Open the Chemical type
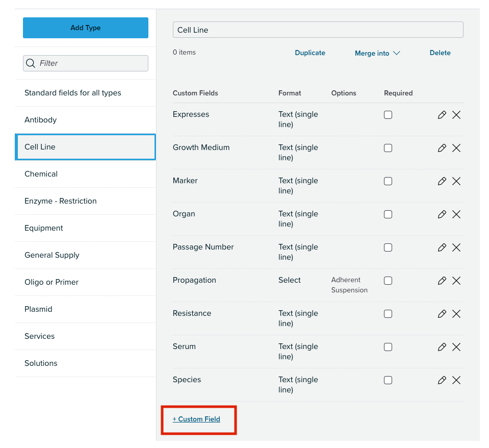Viewport: 489px width, 448px height. tap(86, 174)
